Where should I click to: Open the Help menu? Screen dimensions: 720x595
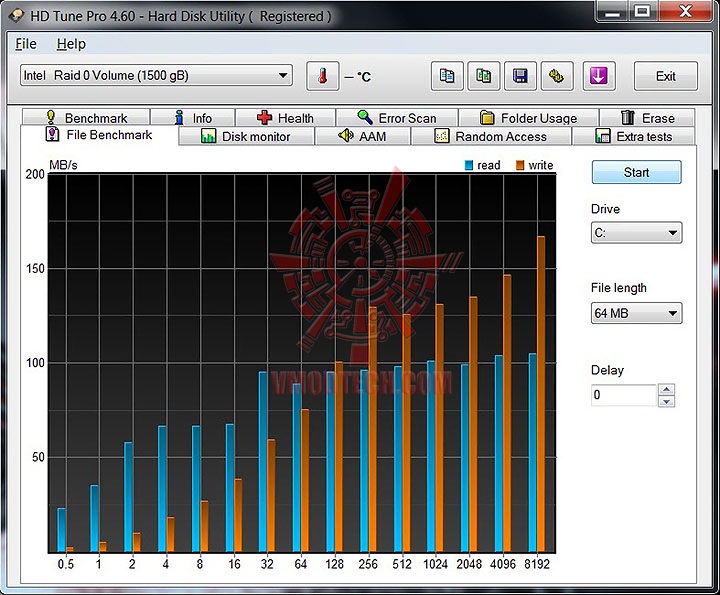click(71, 44)
